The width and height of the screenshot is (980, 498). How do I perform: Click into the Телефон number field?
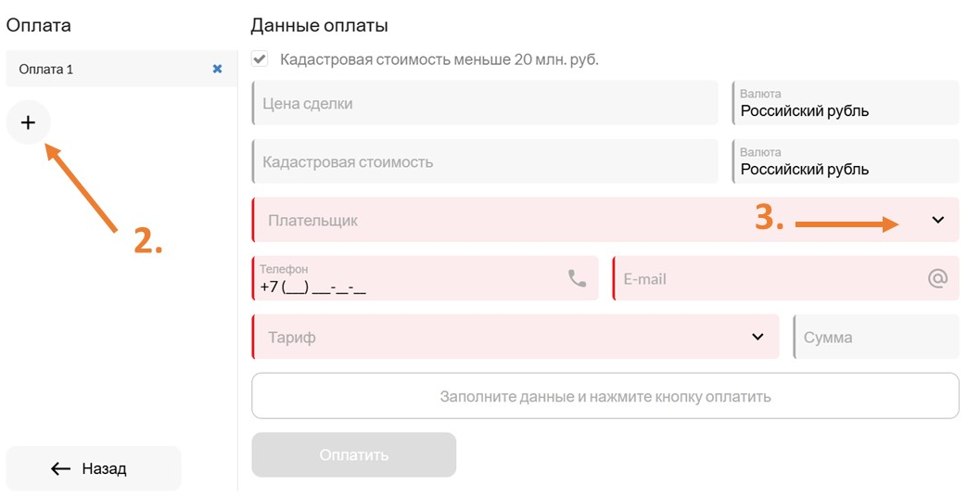(x=425, y=278)
